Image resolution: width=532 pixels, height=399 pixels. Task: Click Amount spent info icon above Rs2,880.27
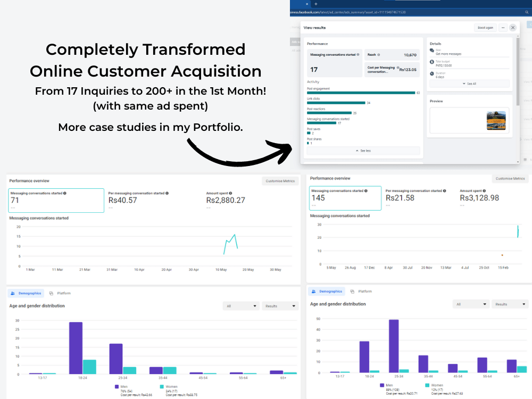tap(230, 194)
